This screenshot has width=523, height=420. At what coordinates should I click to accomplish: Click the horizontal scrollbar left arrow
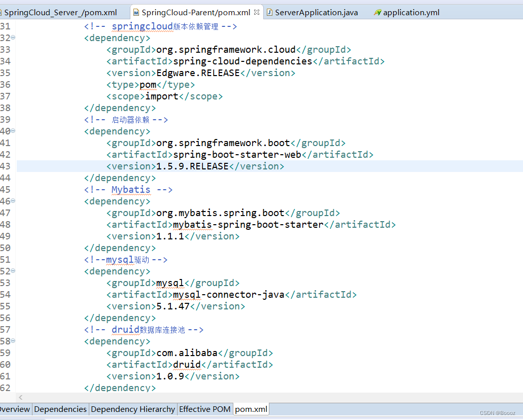[21, 397]
